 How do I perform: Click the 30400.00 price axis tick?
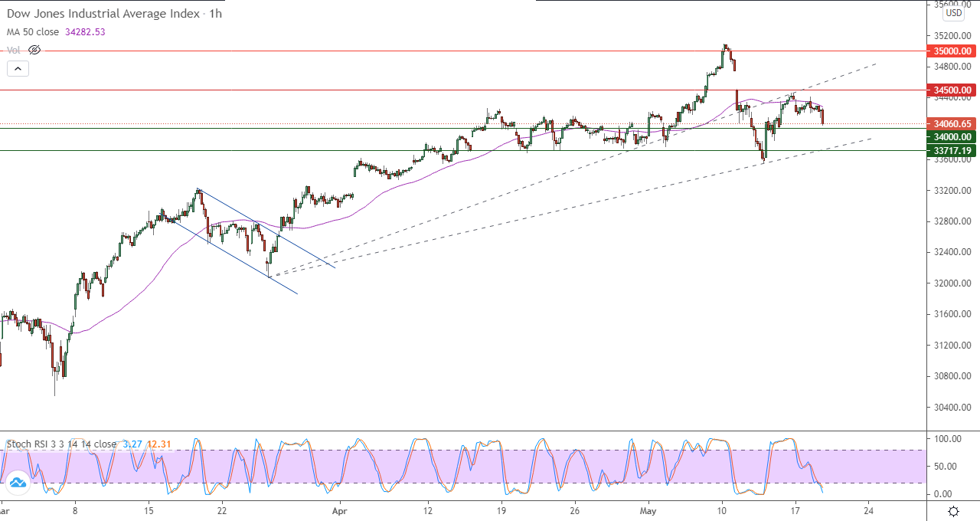[952, 407]
